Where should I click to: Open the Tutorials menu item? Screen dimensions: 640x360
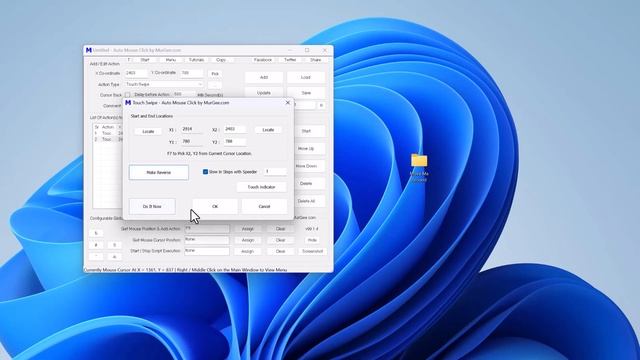click(x=196, y=60)
